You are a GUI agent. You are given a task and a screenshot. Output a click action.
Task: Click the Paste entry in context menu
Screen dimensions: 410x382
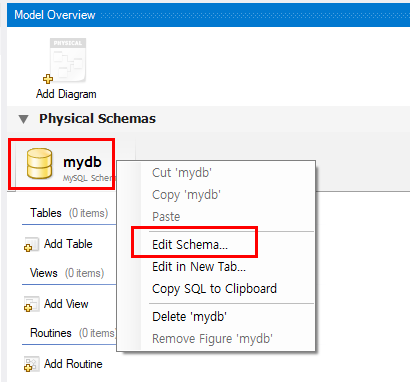click(x=166, y=217)
